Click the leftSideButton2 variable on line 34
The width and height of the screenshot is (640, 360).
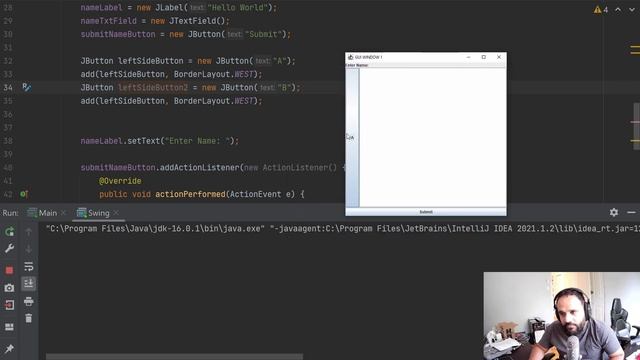pyautogui.click(x=153, y=87)
